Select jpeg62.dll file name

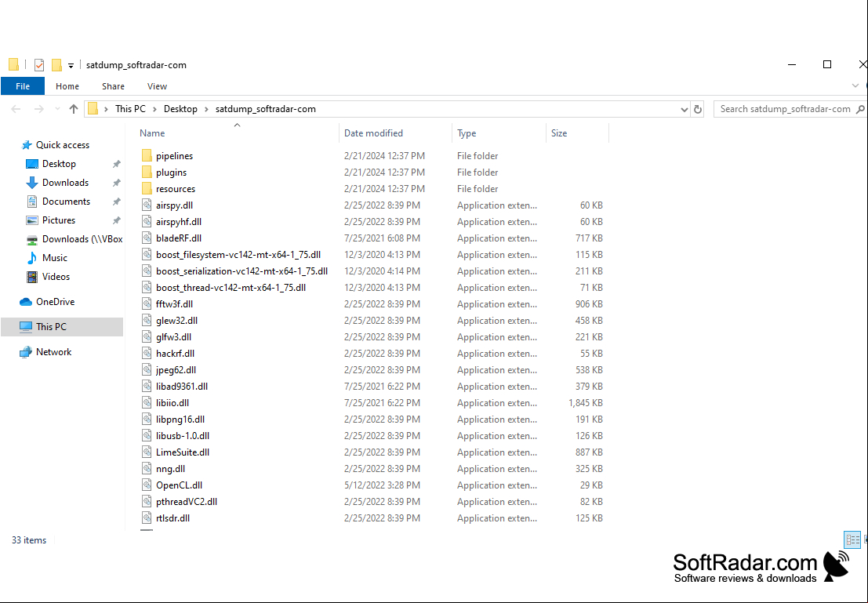(176, 370)
